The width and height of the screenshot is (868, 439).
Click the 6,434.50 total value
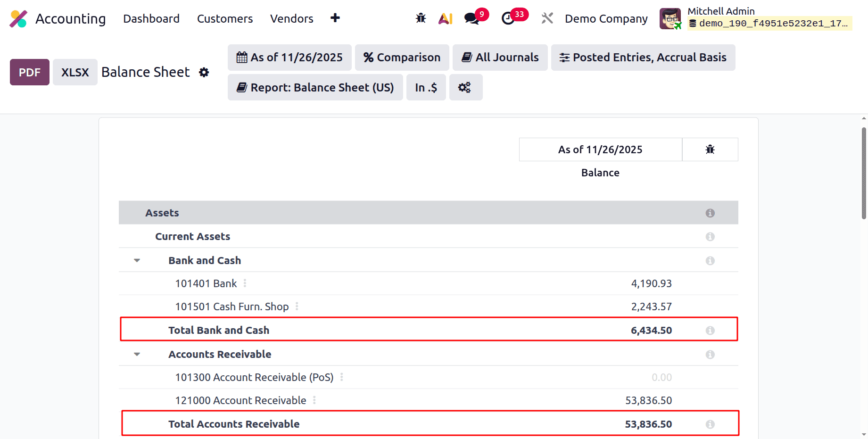pos(651,330)
